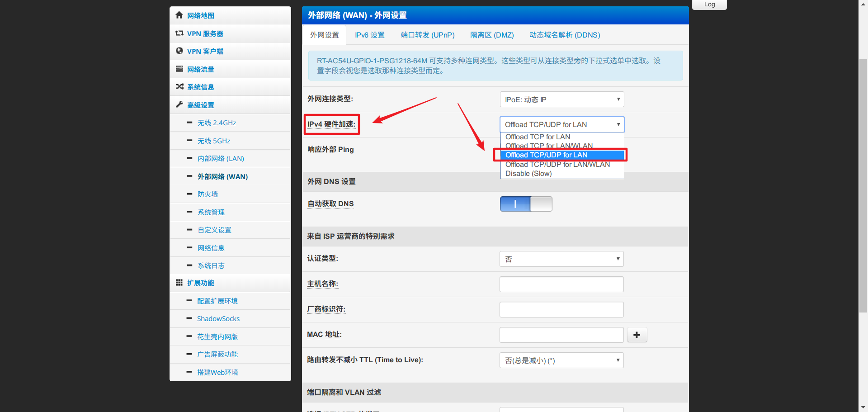Image resolution: width=868 pixels, height=412 pixels.
Task: Choose Disable (Slow) in the acceleration dropdown
Action: [x=528, y=173]
